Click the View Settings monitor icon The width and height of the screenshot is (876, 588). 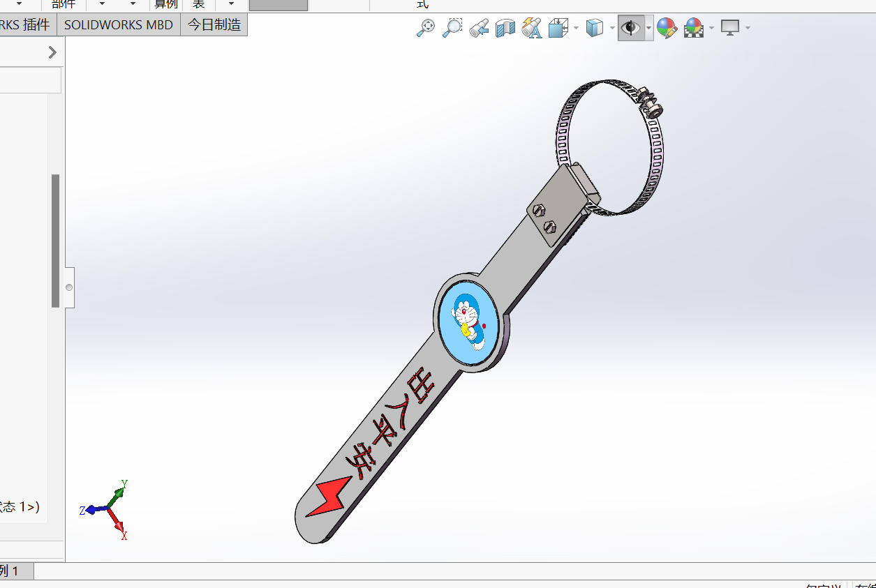(x=730, y=28)
